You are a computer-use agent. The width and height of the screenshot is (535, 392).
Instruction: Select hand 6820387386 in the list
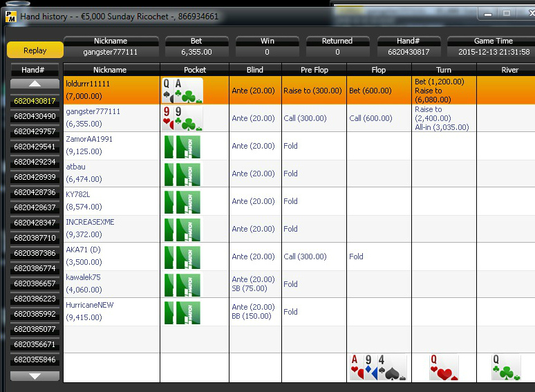tap(35, 253)
